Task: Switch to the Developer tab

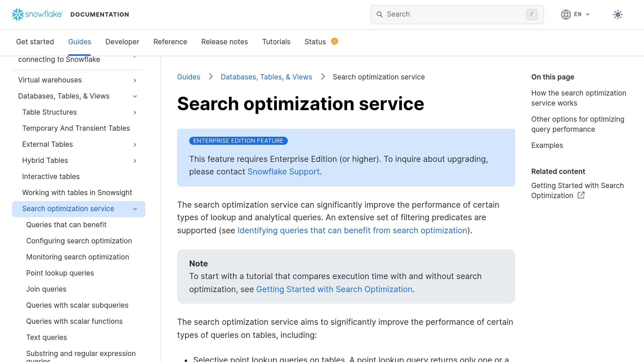Action: 122,41
